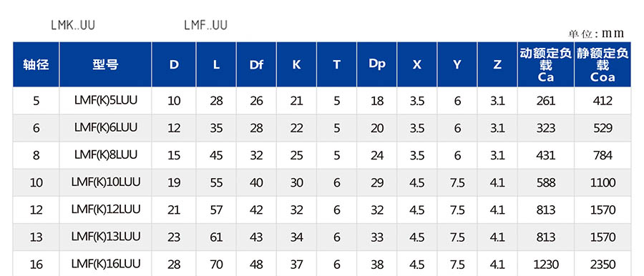Click the Dp column header
The image size is (644, 276).
pos(376,64)
